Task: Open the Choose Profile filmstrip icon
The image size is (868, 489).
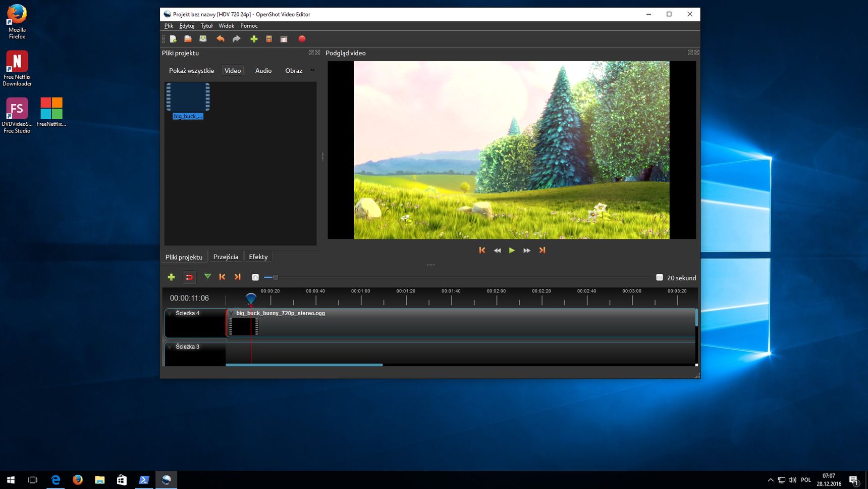Action: tap(269, 39)
